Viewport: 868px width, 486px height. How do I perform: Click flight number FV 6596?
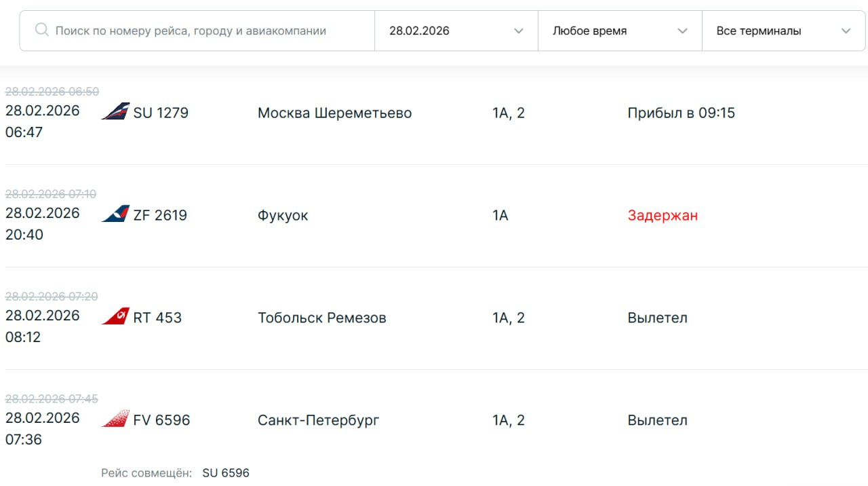tap(161, 420)
